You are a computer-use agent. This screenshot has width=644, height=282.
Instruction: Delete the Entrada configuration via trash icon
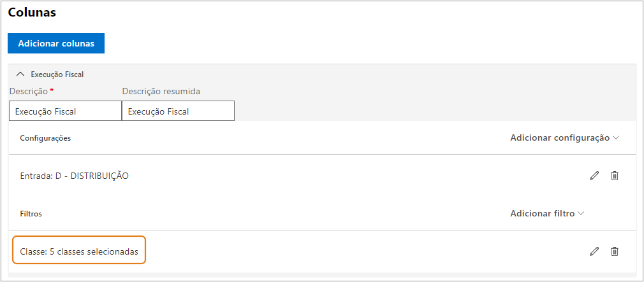coord(615,176)
